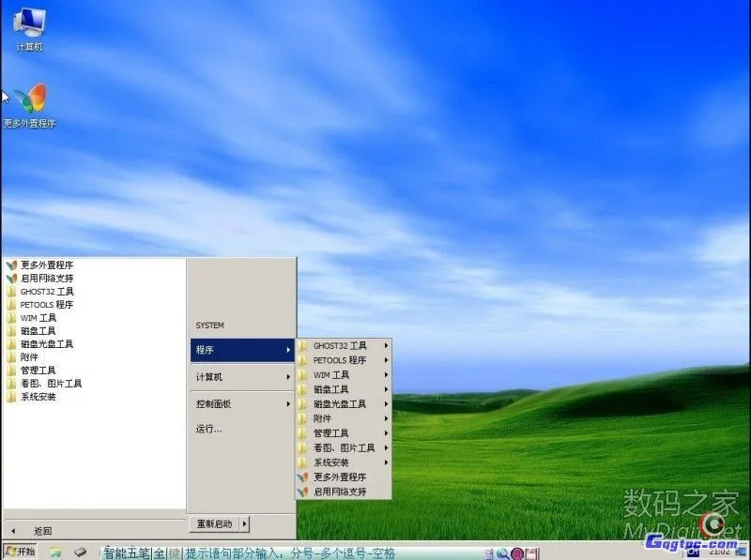Expand the 程序 submenu arrow

pos(288,349)
